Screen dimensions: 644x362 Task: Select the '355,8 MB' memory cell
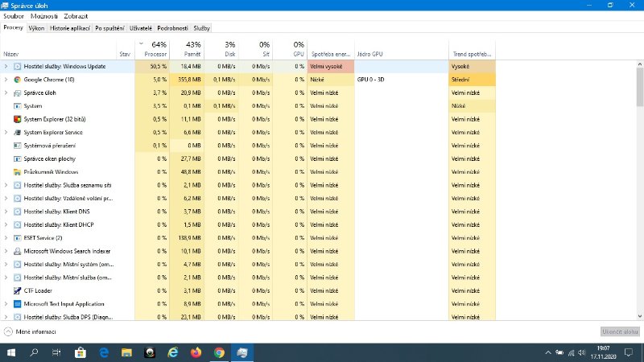[x=187, y=80]
